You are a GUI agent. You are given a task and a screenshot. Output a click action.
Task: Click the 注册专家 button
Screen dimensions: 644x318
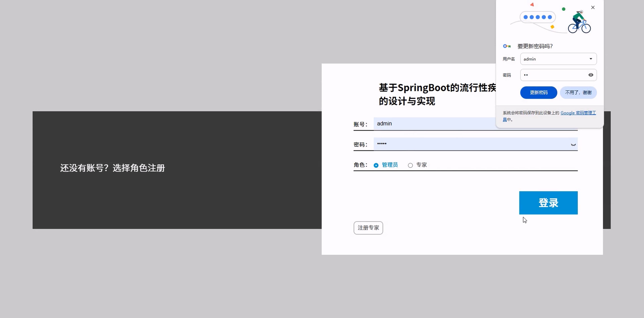tap(368, 228)
